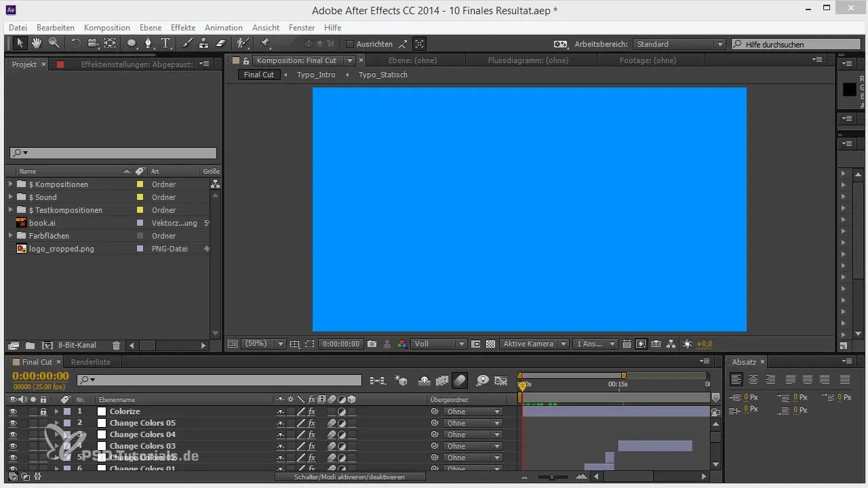The height and width of the screenshot is (488, 868).
Task: Switch to Effekteinstellungen panel tab
Action: 137,64
